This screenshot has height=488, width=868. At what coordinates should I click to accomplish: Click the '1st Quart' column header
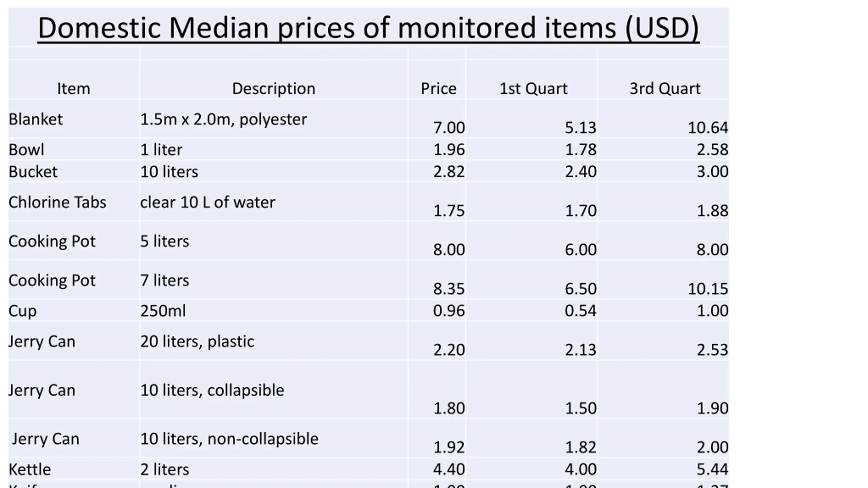click(533, 88)
